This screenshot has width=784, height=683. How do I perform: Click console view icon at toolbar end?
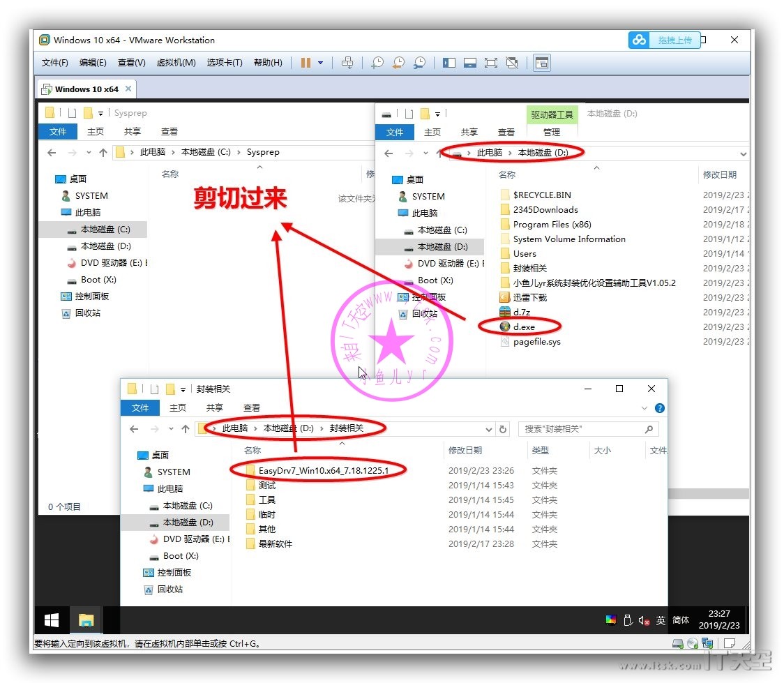(x=542, y=63)
